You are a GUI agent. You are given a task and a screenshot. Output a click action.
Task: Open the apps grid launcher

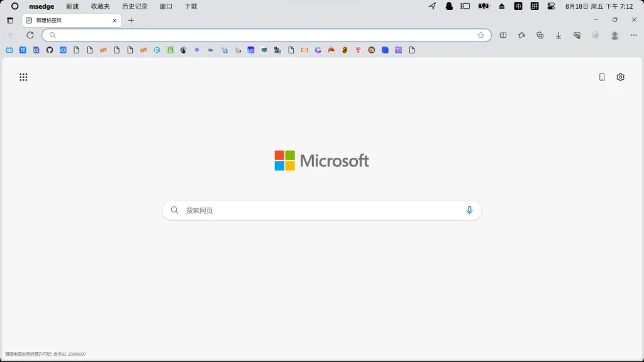click(23, 77)
